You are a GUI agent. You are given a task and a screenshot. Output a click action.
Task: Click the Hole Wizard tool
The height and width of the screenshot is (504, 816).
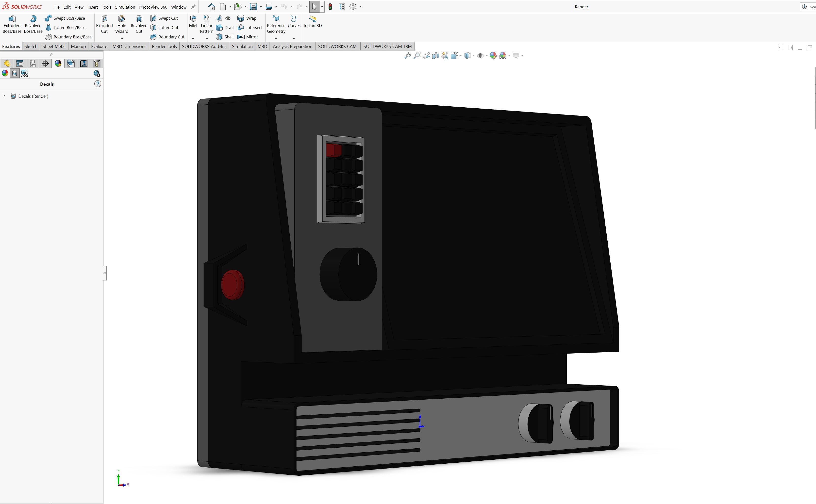click(121, 24)
